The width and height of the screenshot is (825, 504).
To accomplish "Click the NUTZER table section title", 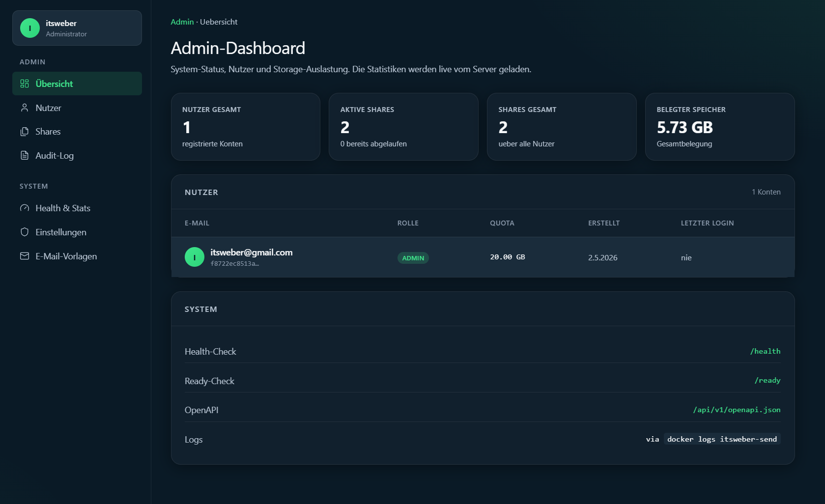I will [201, 193].
